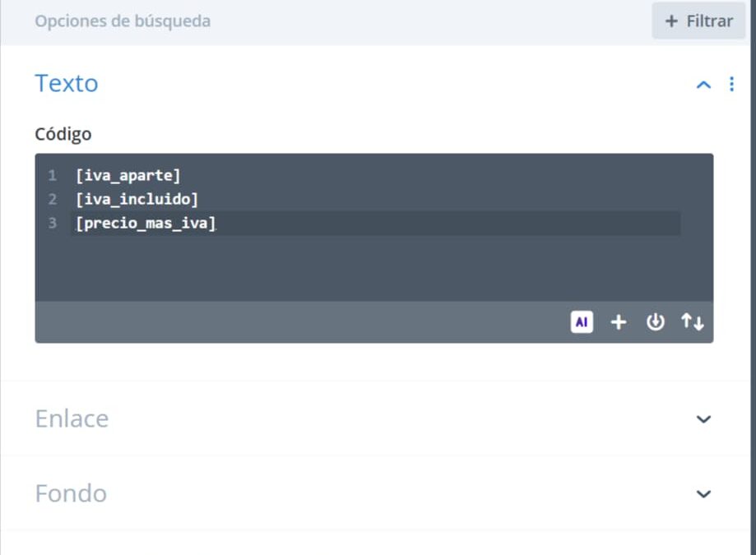Viewport: 756px width, 555px height.
Task: Select line number 3 in code gutter
Action: point(52,223)
